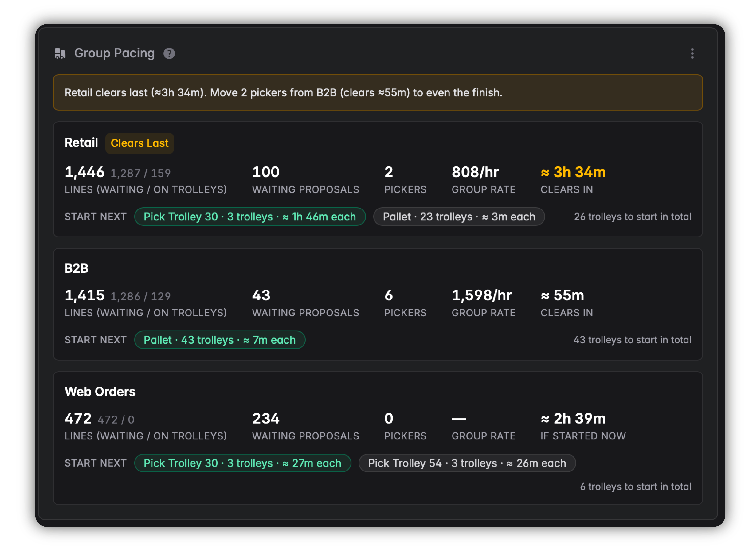Click the Group Pacing title text
This screenshot has width=756, height=550.
(114, 53)
